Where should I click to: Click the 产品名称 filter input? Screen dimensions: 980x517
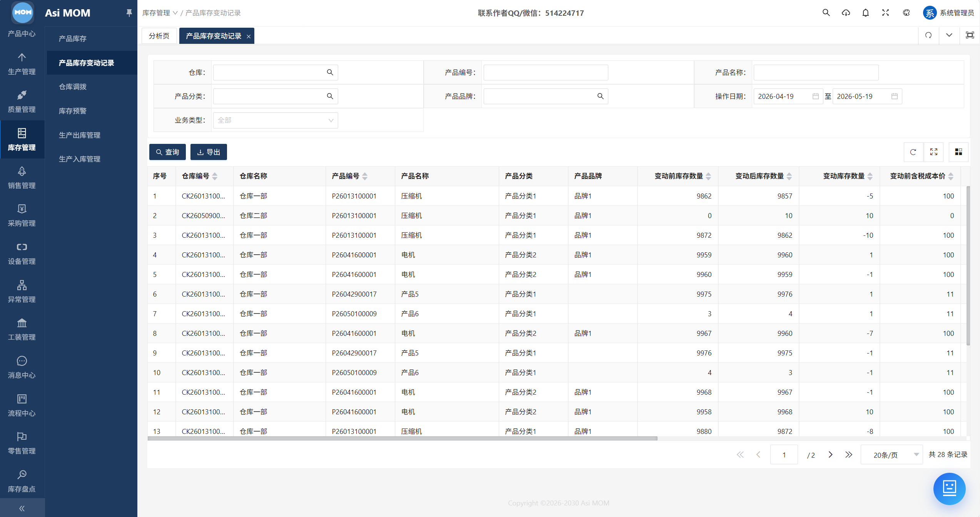(x=816, y=72)
